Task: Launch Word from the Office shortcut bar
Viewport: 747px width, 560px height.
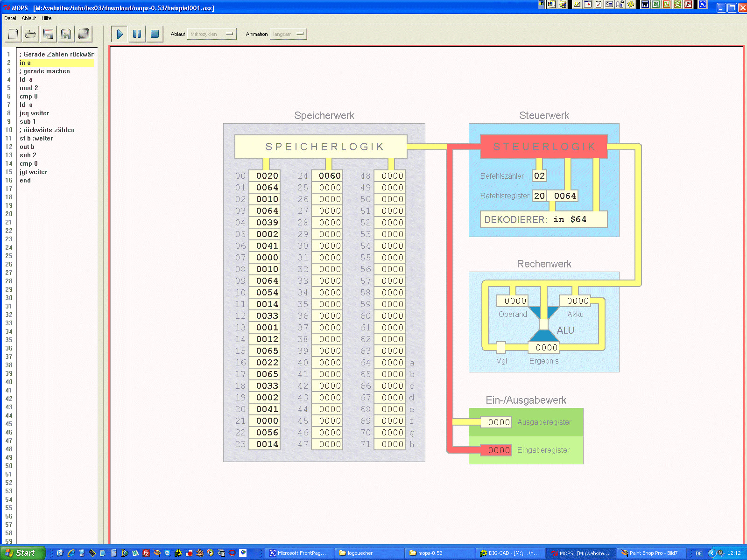Action: point(645,5)
